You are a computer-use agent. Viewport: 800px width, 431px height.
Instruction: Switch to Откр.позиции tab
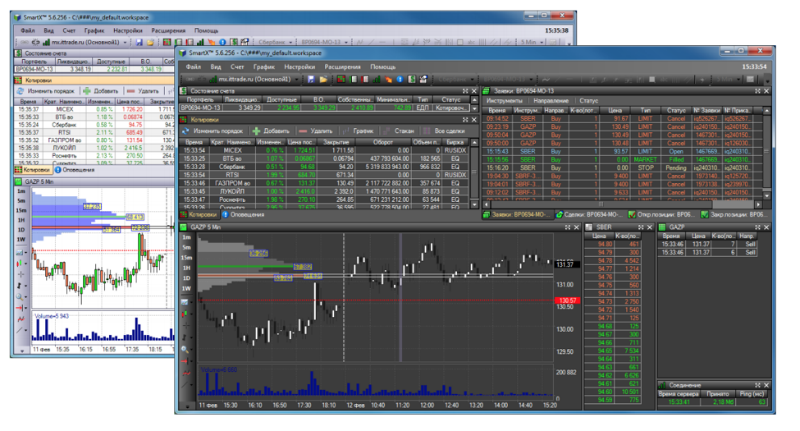pos(661,215)
